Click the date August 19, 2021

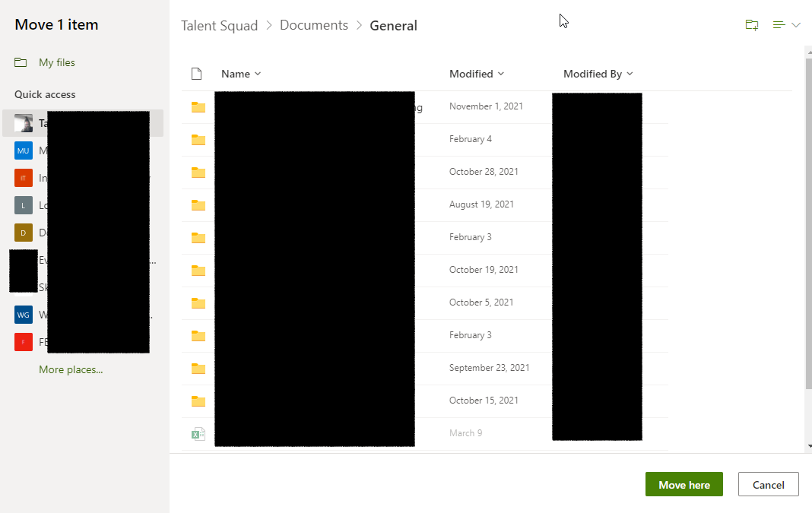(481, 204)
